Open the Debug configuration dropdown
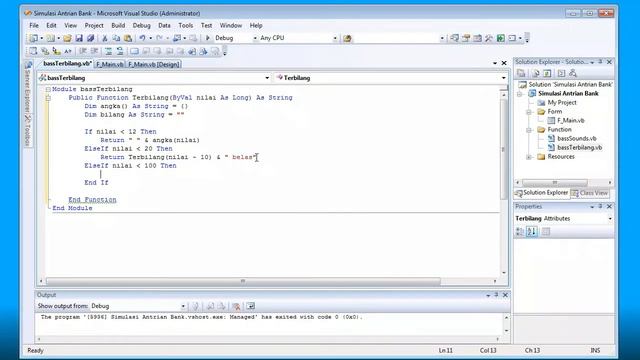 (x=255, y=38)
